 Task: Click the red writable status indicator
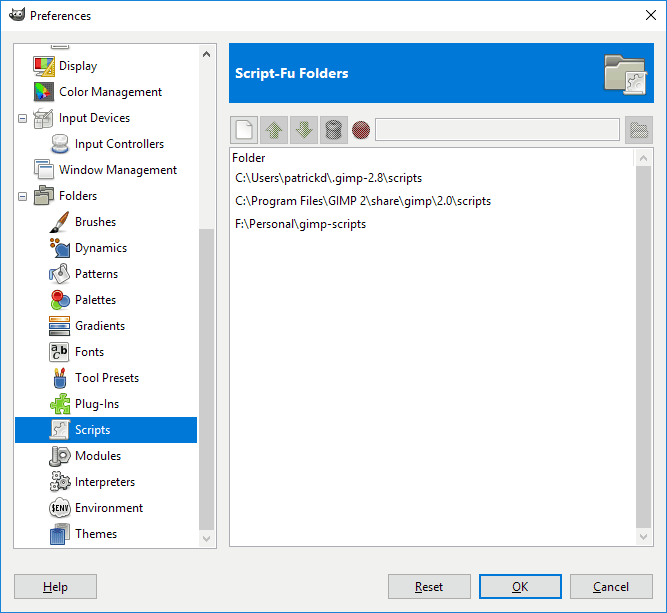[x=361, y=130]
